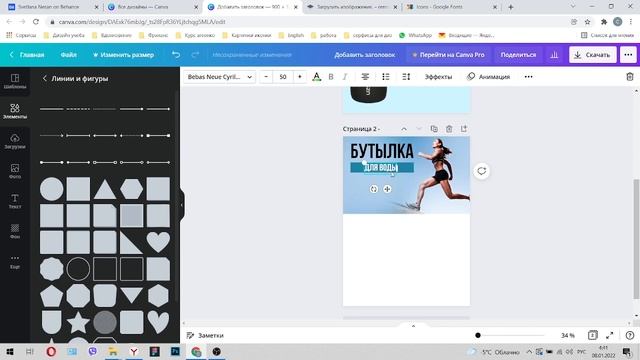Increase the font size
This screenshot has height=360, width=640.
click(300, 77)
